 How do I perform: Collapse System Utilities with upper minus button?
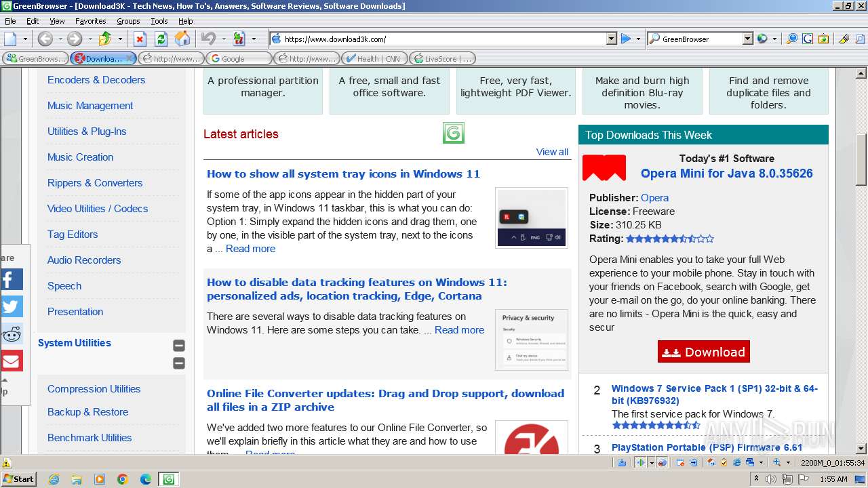click(179, 346)
